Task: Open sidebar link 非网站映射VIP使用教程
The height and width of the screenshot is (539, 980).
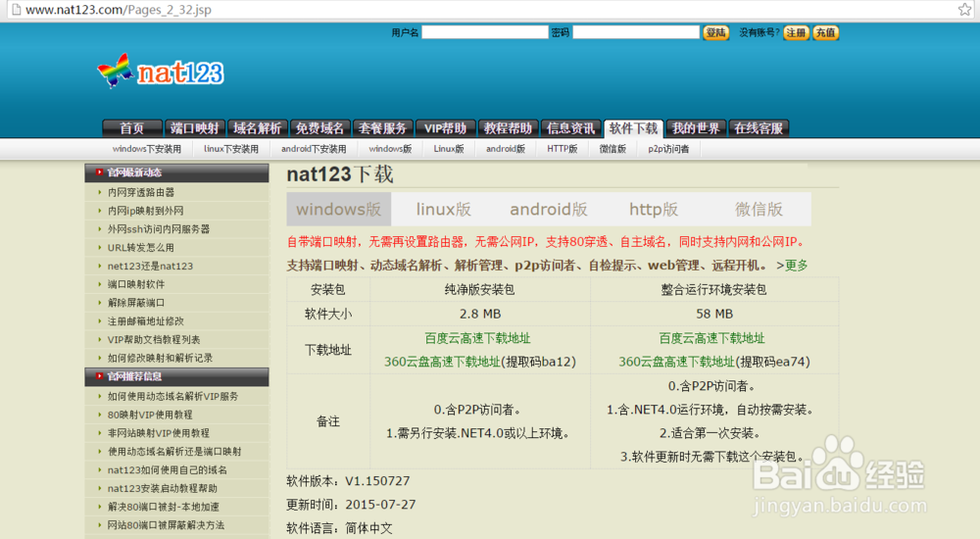Action: tap(159, 433)
